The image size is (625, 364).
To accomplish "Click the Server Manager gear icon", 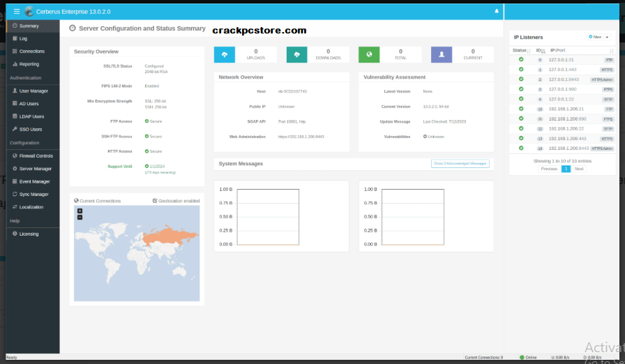I will click(15, 169).
